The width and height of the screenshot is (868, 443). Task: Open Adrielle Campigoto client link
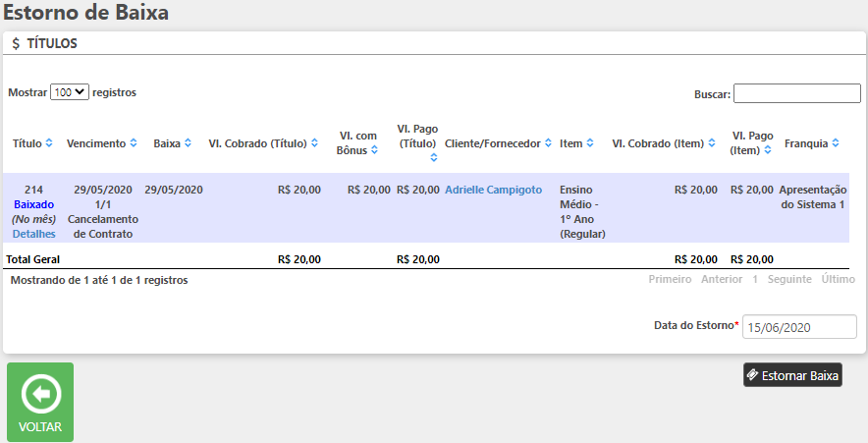493,190
